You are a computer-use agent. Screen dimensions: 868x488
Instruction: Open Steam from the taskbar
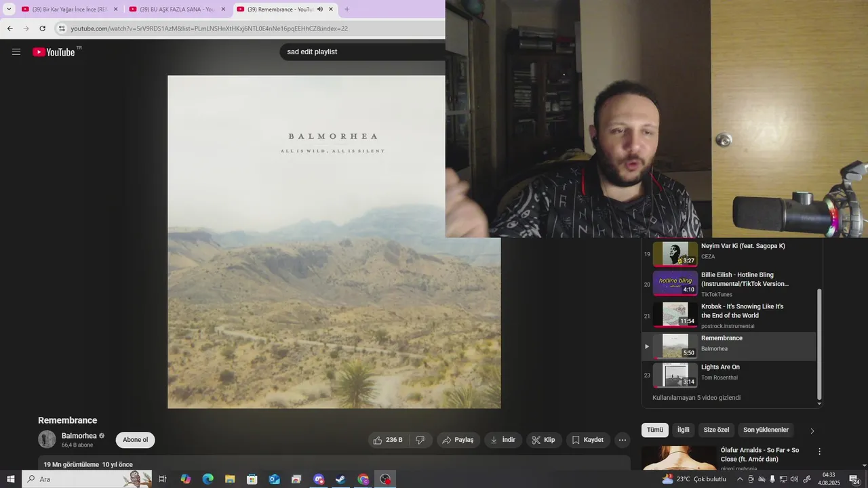pos(340,479)
